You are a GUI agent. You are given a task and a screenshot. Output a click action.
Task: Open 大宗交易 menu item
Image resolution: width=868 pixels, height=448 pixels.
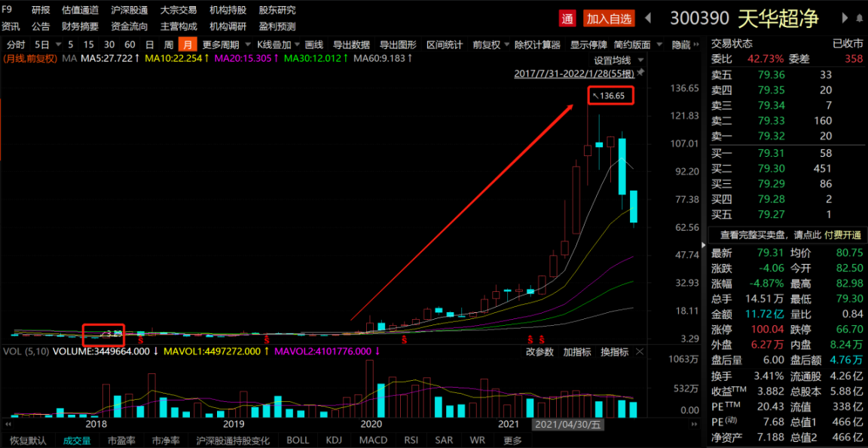pyautogui.click(x=179, y=10)
